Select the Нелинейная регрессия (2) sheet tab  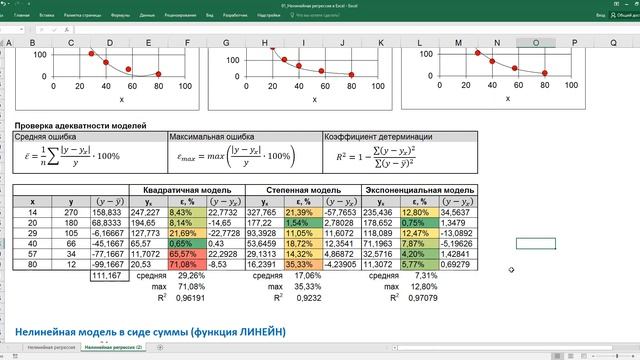113,347
